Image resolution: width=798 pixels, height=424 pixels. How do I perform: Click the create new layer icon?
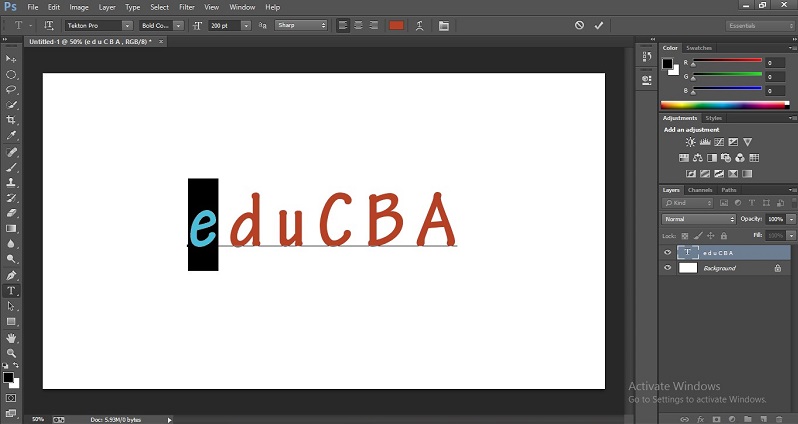pyautogui.click(x=764, y=419)
